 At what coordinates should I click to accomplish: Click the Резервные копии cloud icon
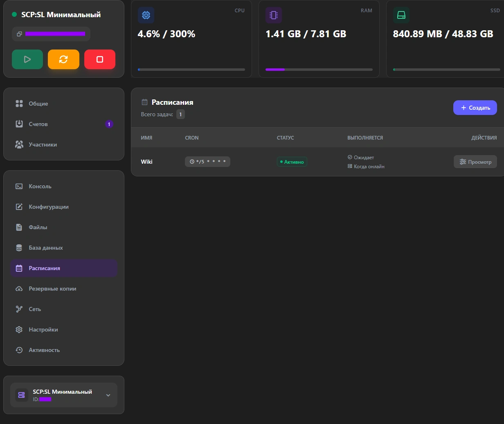click(19, 289)
